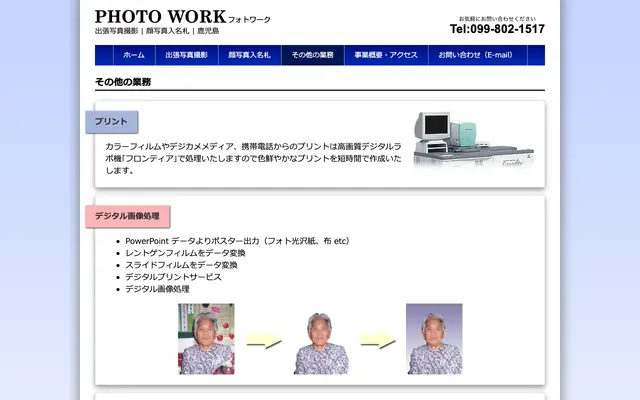Click the カラーフィルムやデジカメメディア description paragraph

(x=253, y=158)
